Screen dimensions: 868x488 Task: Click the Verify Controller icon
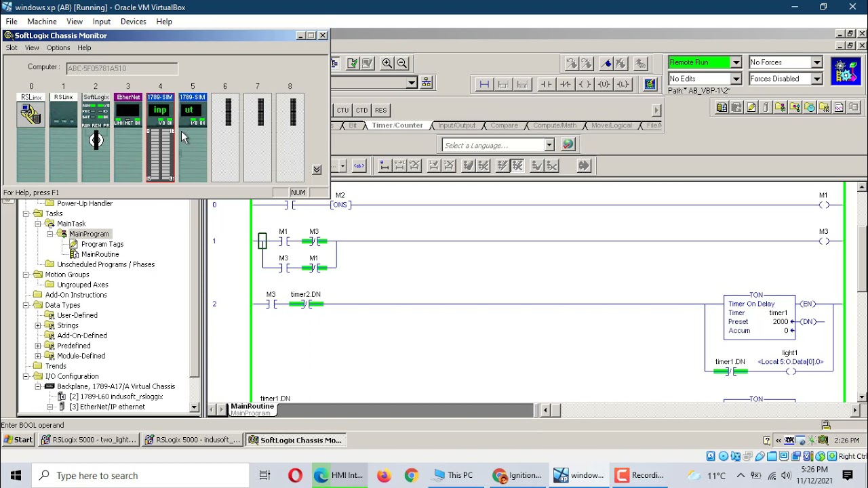368,63
